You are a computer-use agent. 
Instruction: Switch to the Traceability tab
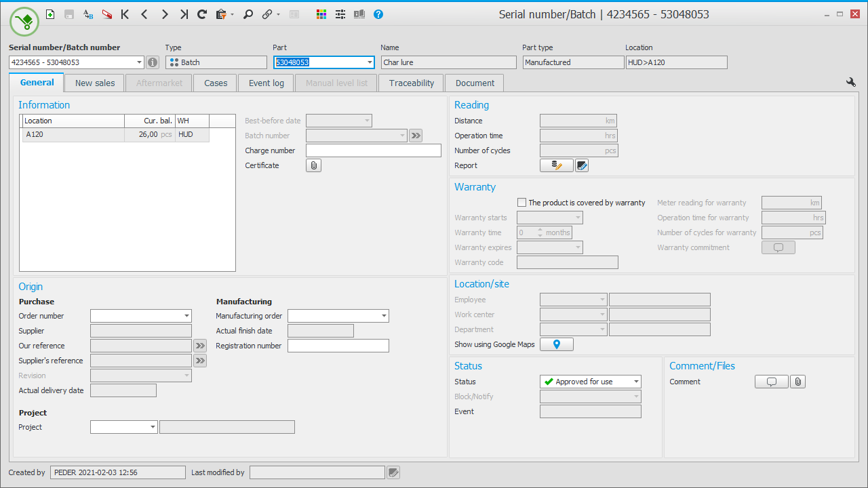pos(411,83)
